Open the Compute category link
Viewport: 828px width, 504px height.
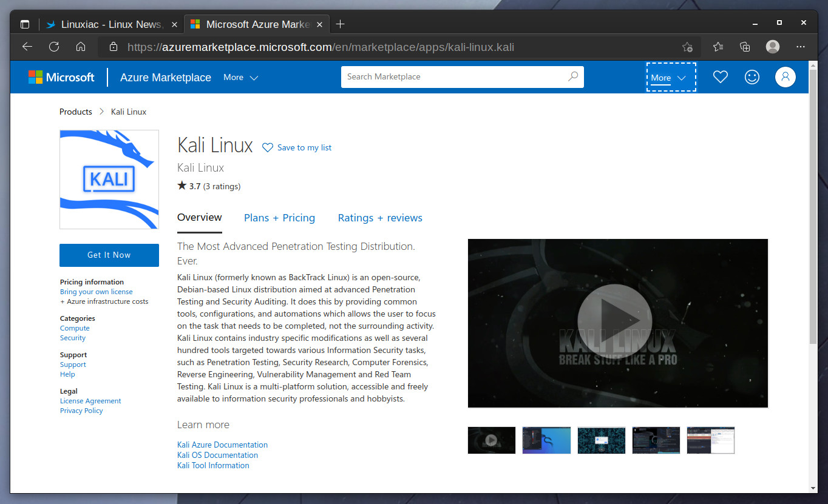coord(75,328)
